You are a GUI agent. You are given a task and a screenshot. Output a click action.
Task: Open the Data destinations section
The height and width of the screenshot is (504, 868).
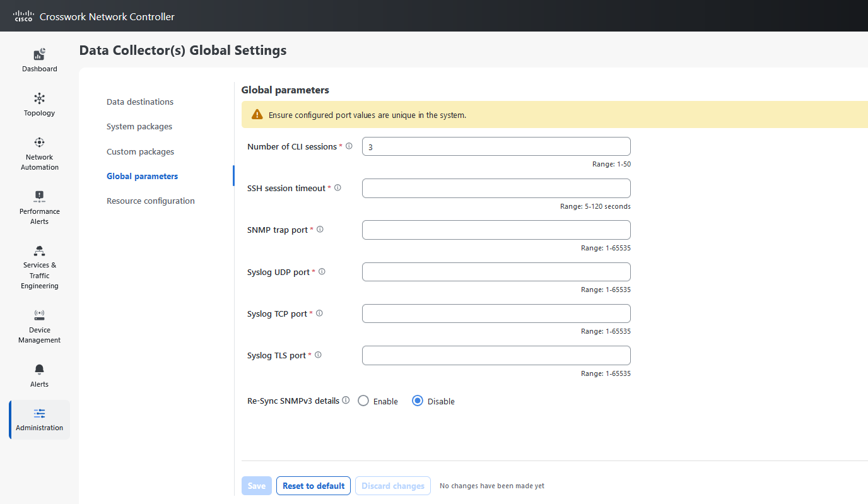(140, 102)
